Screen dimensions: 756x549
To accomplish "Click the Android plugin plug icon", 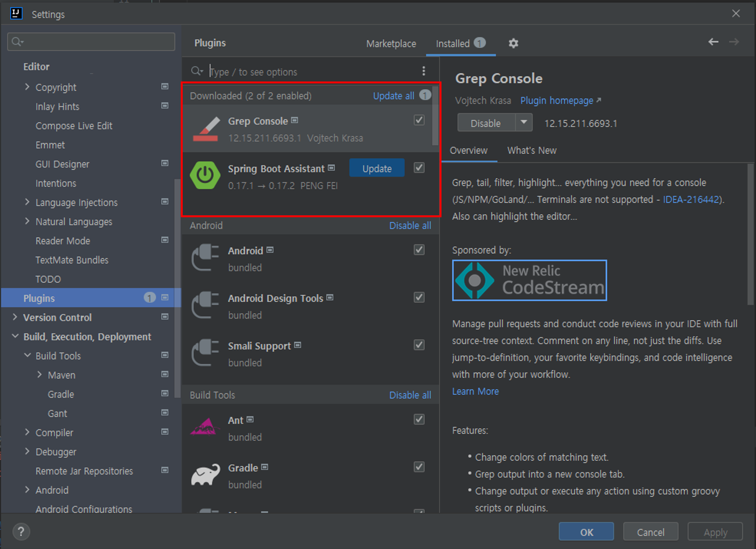I will point(205,257).
